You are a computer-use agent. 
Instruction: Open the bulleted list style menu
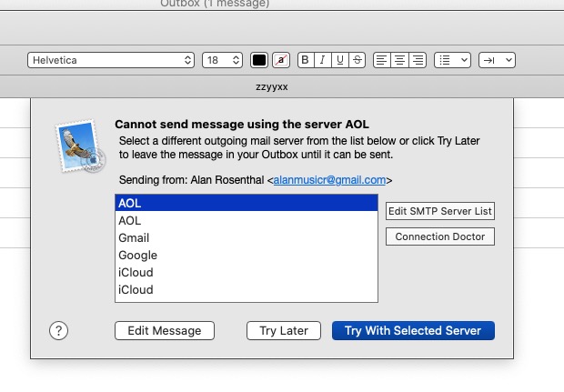coord(452,60)
